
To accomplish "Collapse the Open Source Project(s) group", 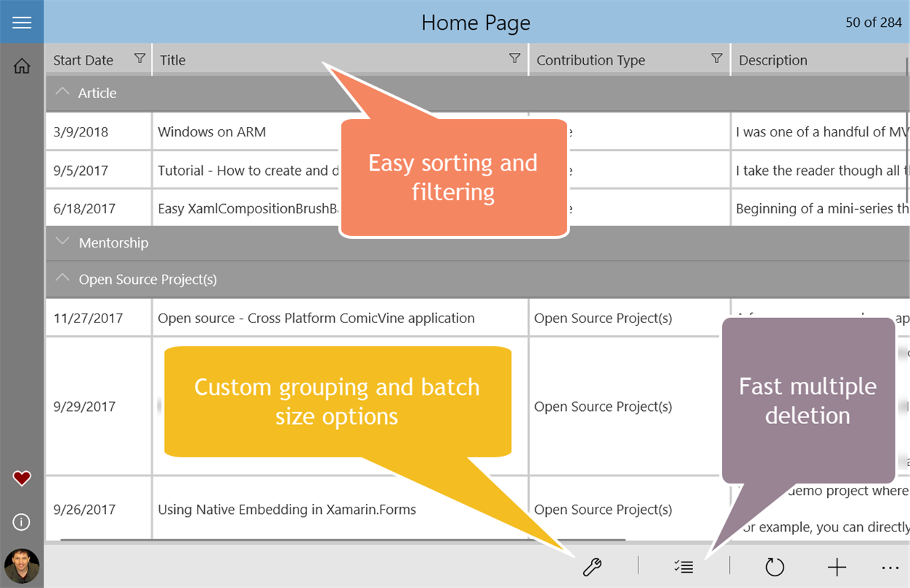I will [x=63, y=279].
